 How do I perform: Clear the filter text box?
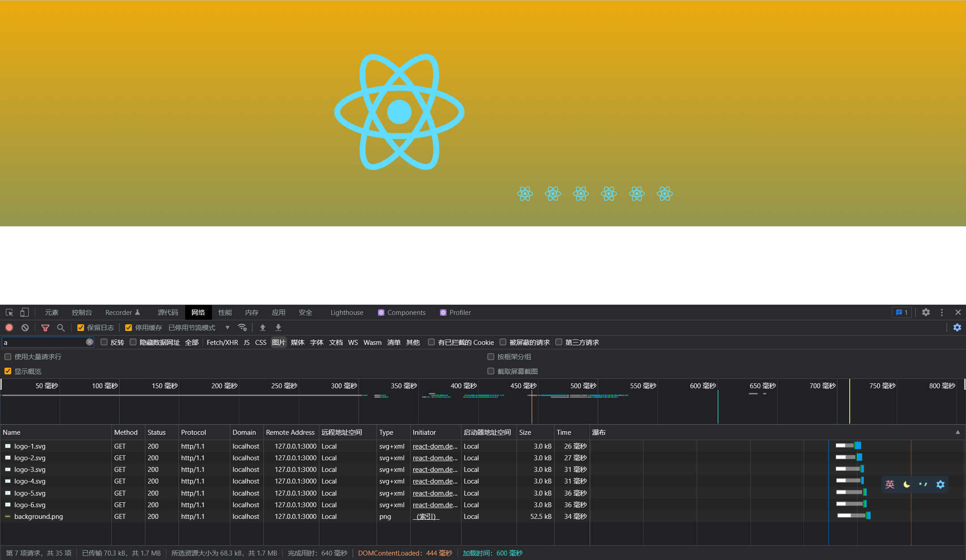pyautogui.click(x=89, y=342)
